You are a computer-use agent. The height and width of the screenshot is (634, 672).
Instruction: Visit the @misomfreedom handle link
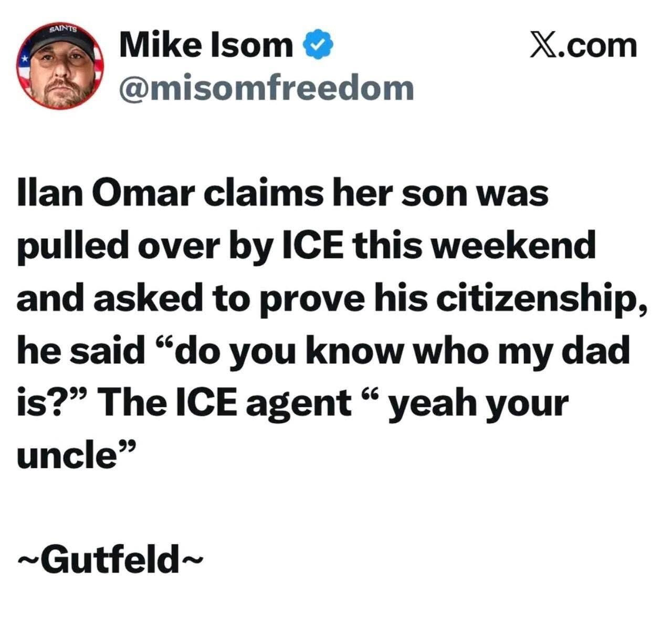pyautogui.click(x=267, y=88)
